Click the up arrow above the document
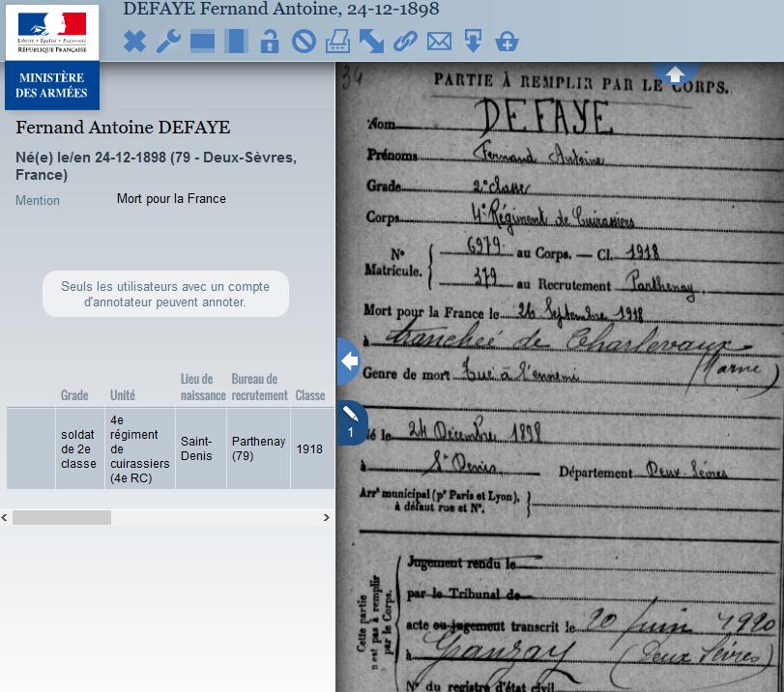Image resolution: width=784 pixels, height=692 pixels. click(675, 74)
